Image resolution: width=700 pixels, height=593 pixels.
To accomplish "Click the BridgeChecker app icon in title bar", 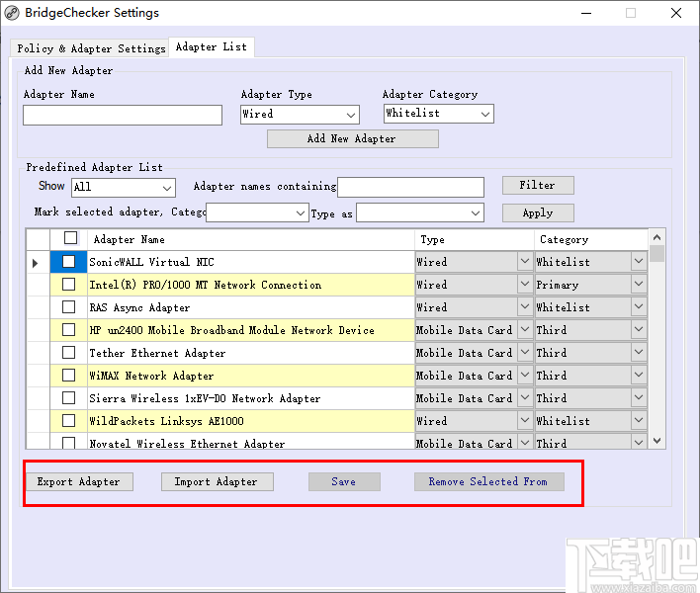I will [12, 13].
